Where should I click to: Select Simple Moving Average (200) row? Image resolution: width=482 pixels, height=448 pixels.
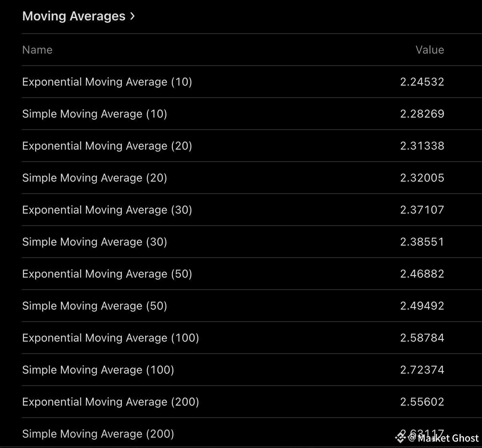[252, 433]
